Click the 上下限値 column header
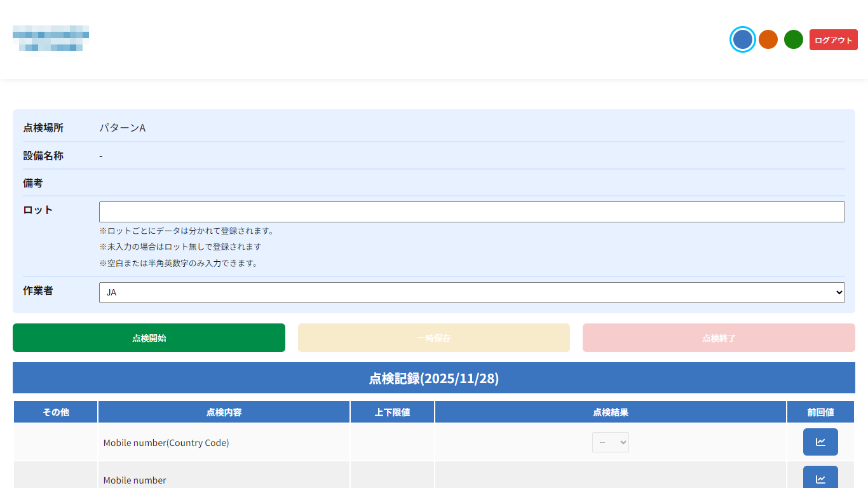Viewport: 868px width, 488px height. [392, 412]
